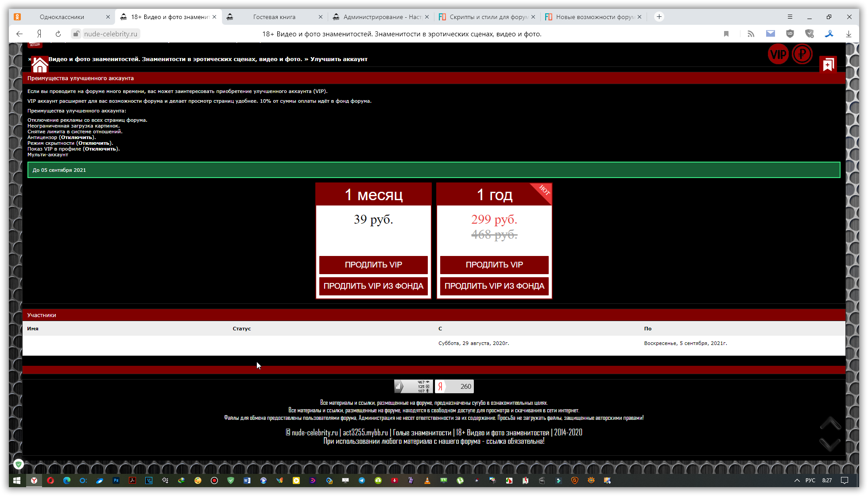The image size is (868, 496).
Task: Switch to Скрипты и стили для форума tab
Action: click(x=487, y=17)
